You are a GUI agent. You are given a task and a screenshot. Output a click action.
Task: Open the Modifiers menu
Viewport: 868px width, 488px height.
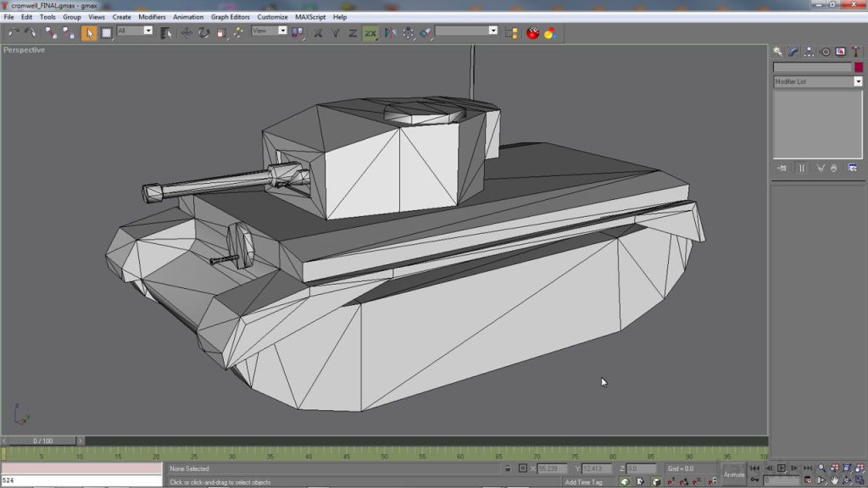click(151, 17)
